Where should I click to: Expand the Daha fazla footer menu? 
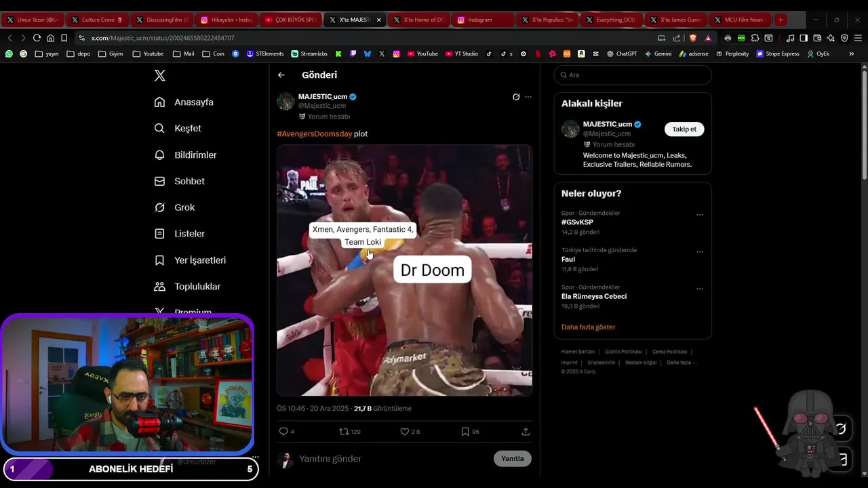[x=682, y=363]
